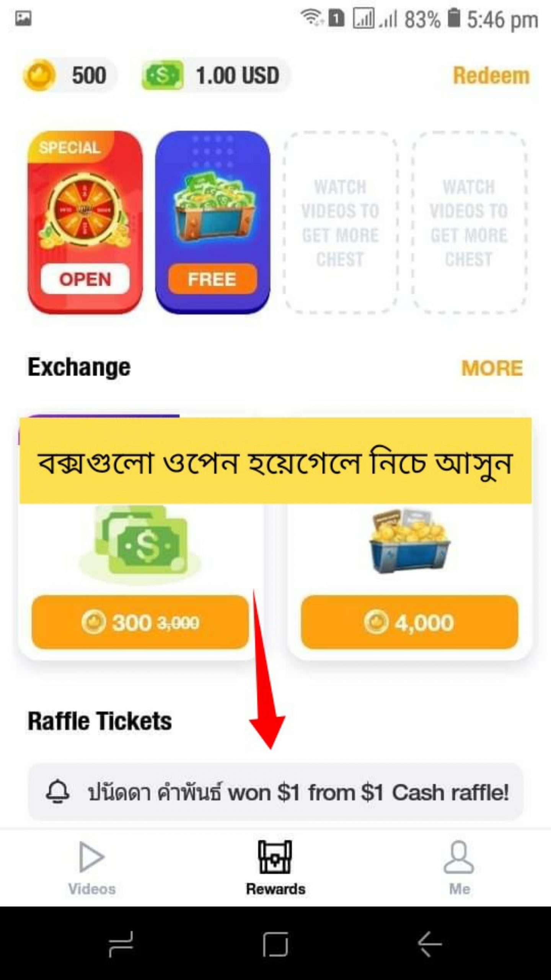Open MORE exchange options
Screen dimensions: 551x980
coord(492,368)
